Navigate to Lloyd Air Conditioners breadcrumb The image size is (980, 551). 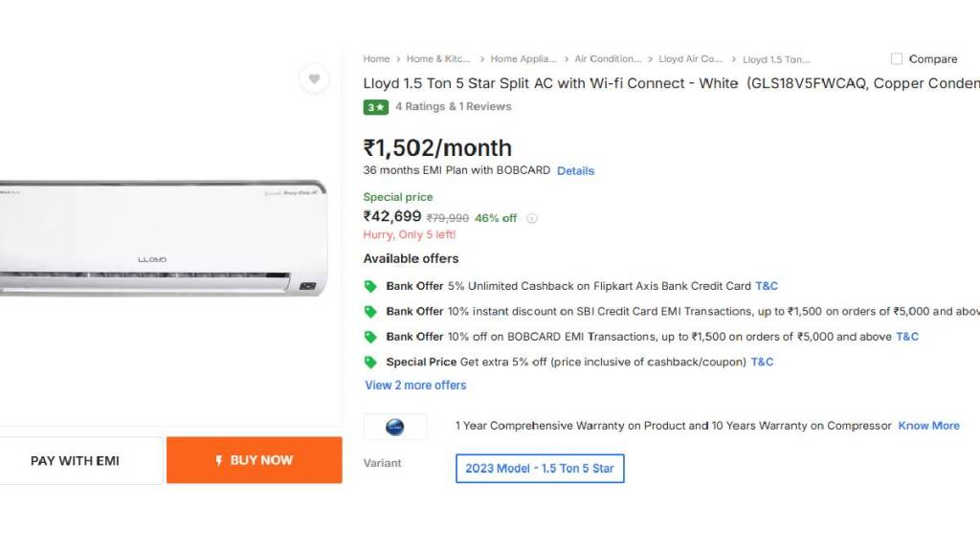click(690, 59)
